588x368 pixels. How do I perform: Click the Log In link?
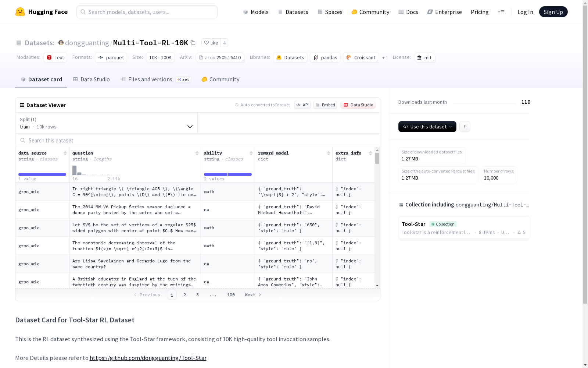(x=525, y=12)
